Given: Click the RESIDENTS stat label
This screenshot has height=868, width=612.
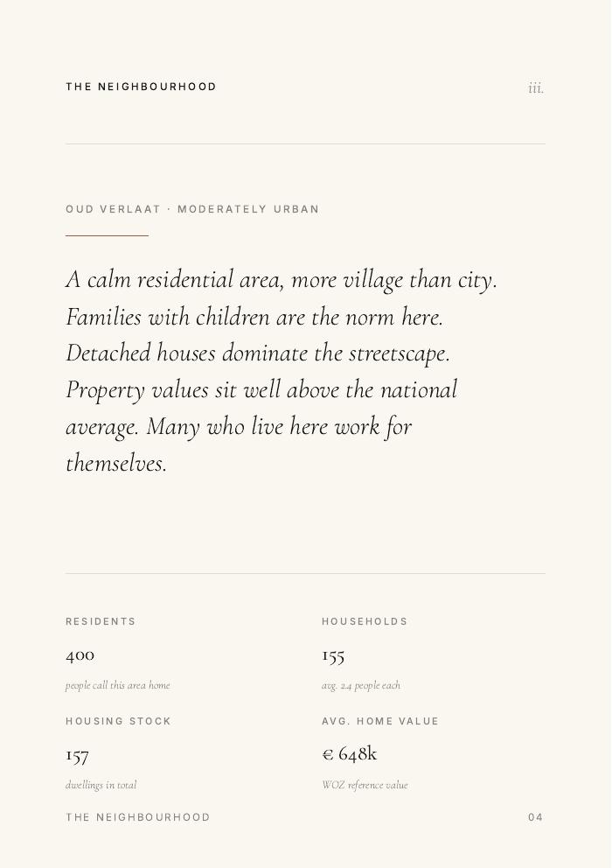Looking at the screenshot, I should pos(101,622).
